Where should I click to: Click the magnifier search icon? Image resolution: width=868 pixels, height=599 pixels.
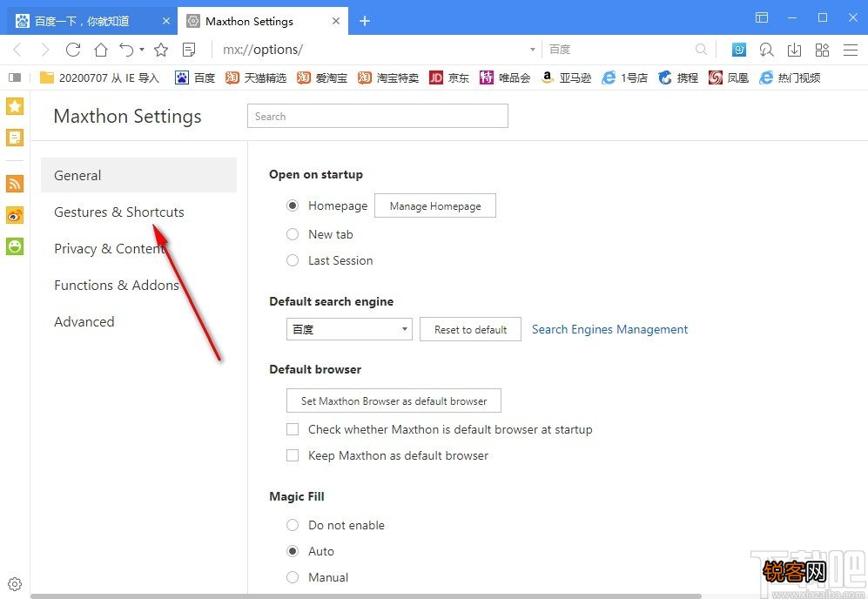(701, 50)
